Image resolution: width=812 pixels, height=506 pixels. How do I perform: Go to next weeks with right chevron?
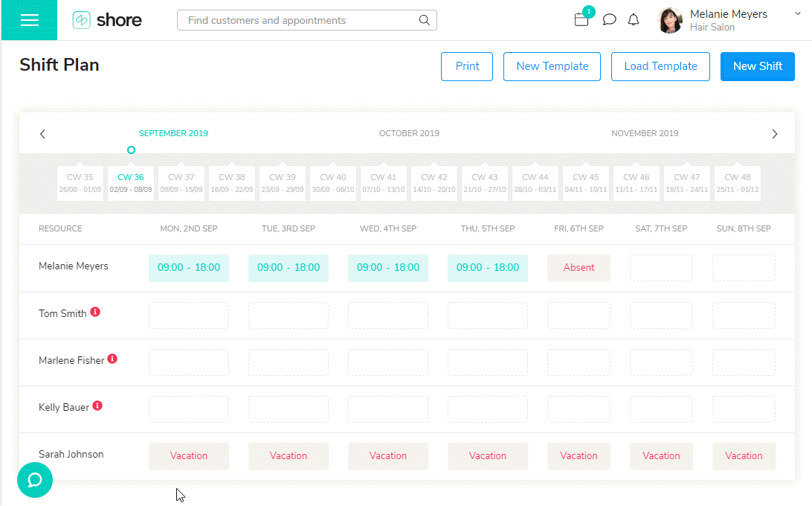click(x=774, y=134)
